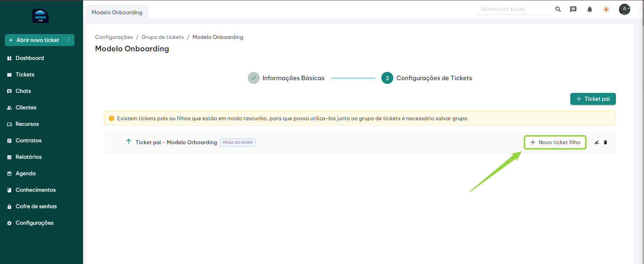
Task: Click the Abrir novo ticket button
Action: [34, 40]
